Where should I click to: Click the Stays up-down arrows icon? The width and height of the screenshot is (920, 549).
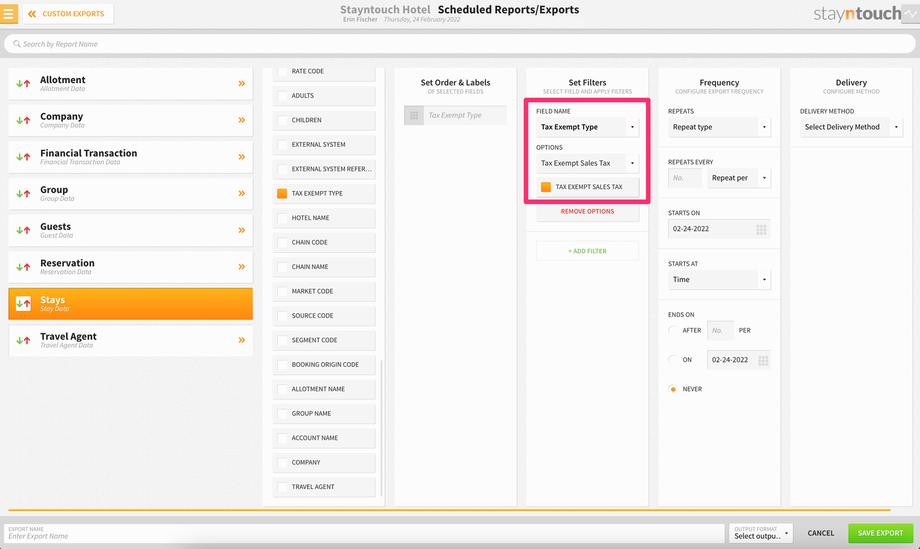(23, 304)
